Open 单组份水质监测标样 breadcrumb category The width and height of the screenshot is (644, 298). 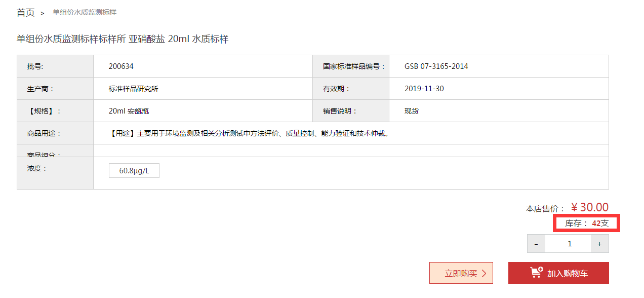point(85,12)
